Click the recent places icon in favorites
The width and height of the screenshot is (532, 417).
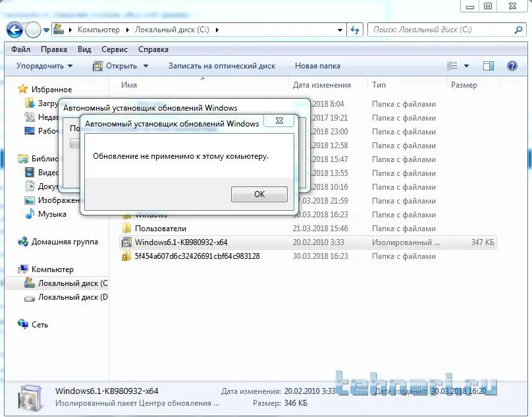click(x=30, y=117)
